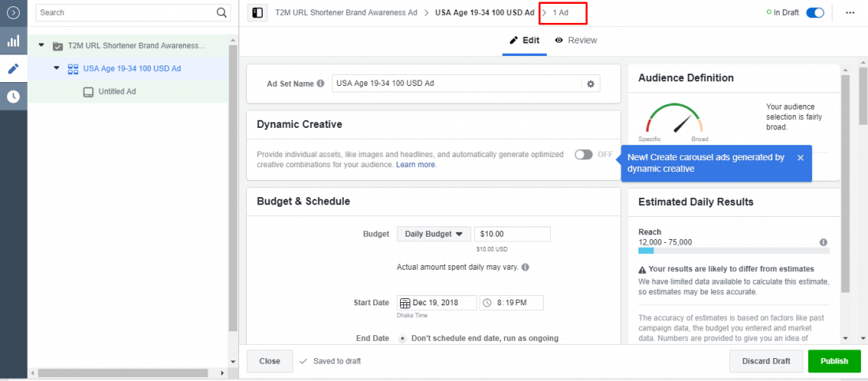Click the Saved to draft status text
The image size is (868, 381).
tap(337, 361)
